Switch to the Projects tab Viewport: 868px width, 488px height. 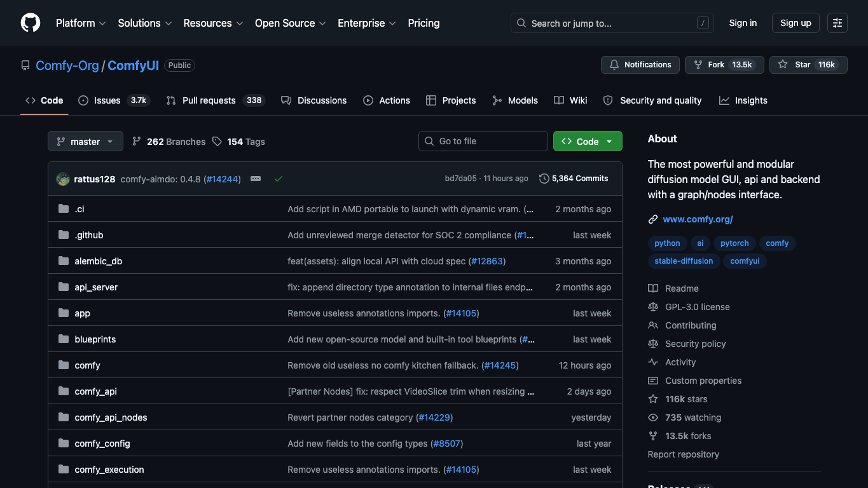pos(451,100)
